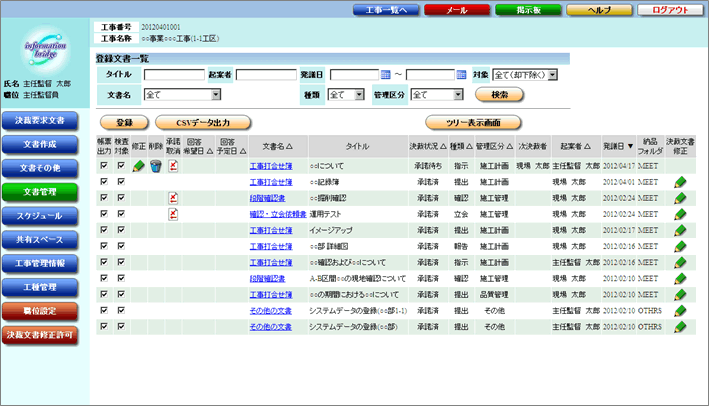This screenshot has width=709, height=406.
Task: Uncheck 帳票出力 checkbox for the イメージアップ row
Action: 104,230
